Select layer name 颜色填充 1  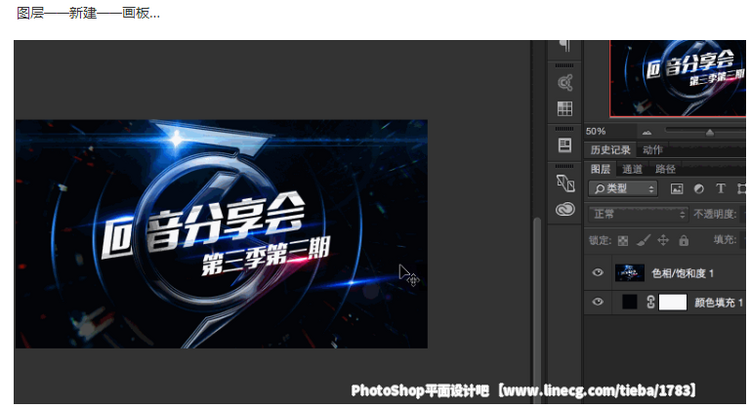click(x=718, y=302)
